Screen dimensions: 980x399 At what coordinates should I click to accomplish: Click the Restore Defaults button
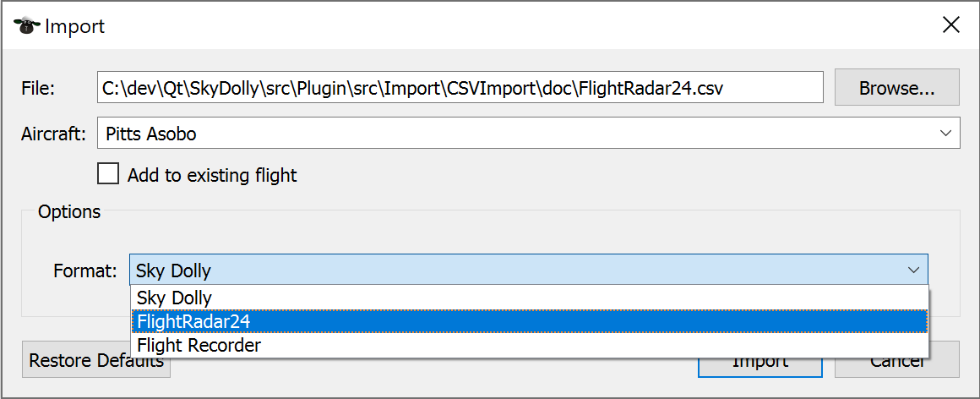pyautogui.click(x=95, y=360)
